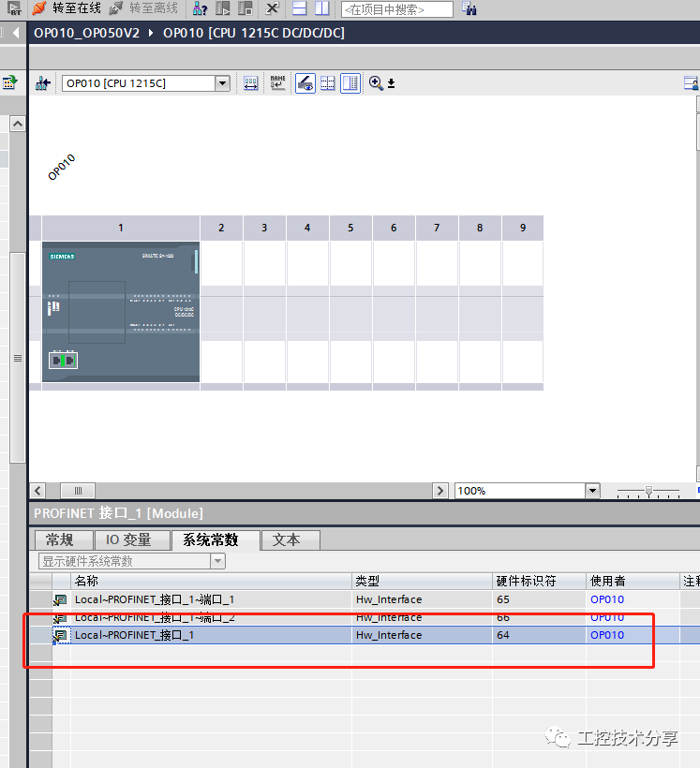Click the user table icon at toolbar right
This screenshot has width=700, height=768.
point(692,83)
